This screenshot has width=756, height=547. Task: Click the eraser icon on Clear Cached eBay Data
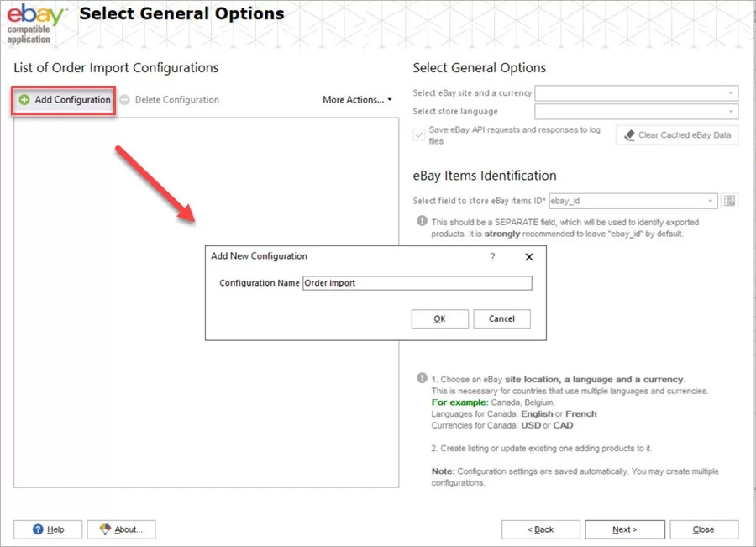[x=627, y=134]
